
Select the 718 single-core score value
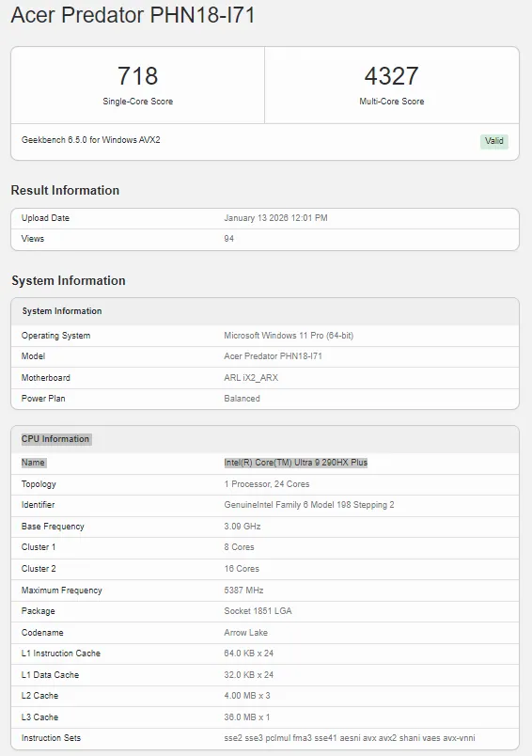pos(138,76)
